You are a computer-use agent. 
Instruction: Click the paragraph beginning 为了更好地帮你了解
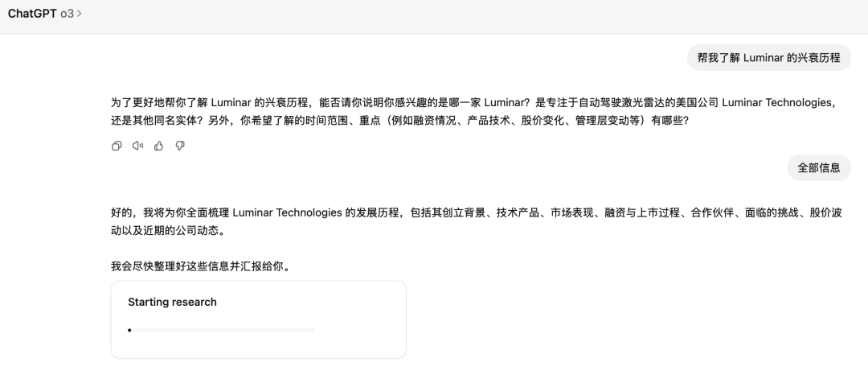476,111
